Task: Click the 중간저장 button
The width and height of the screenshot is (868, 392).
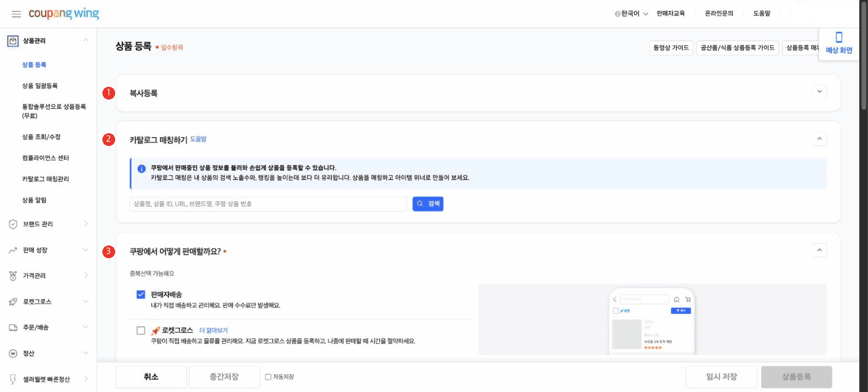Action: pyautogui.click(x=224, y=377)
